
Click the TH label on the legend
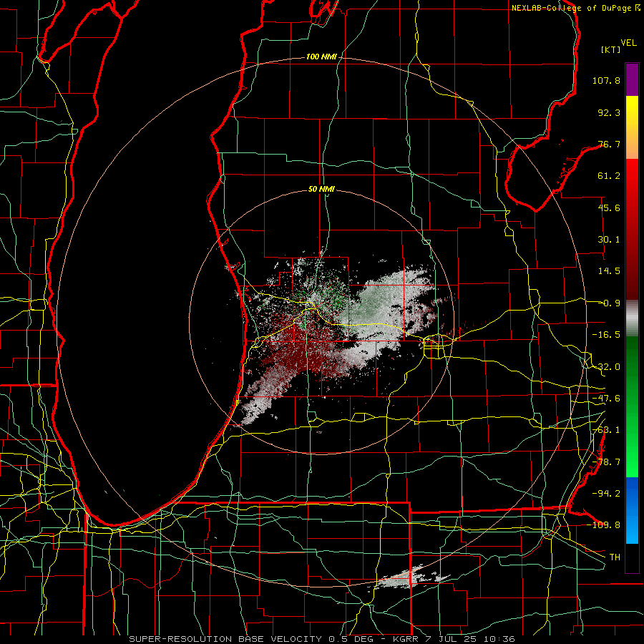tap(615, 557)
